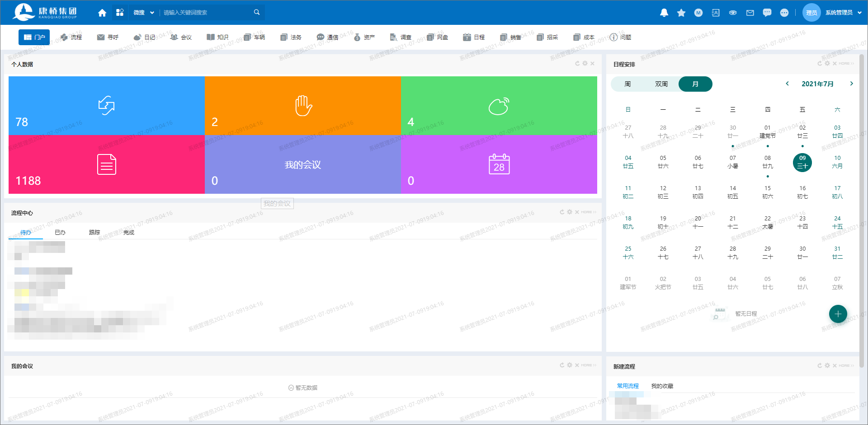
Task: Select the 已办 tab
Action: (x=60, y=233)
